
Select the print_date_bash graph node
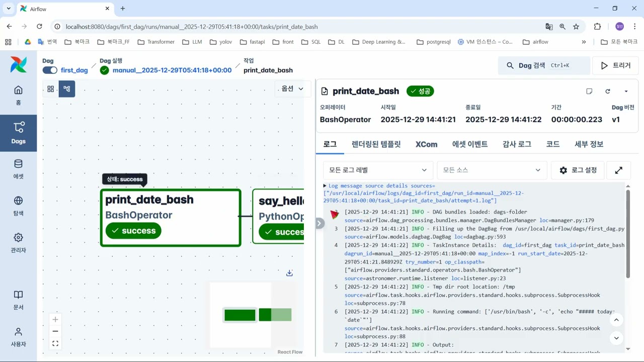tap(171, 218)
